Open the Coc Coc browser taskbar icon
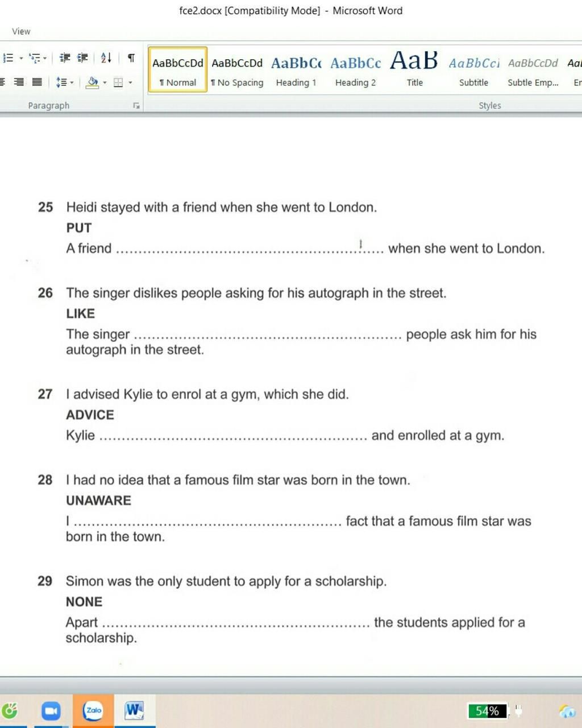Image resolution: width=582 pixels, height=728 pixels. click(x=10, y=710)
